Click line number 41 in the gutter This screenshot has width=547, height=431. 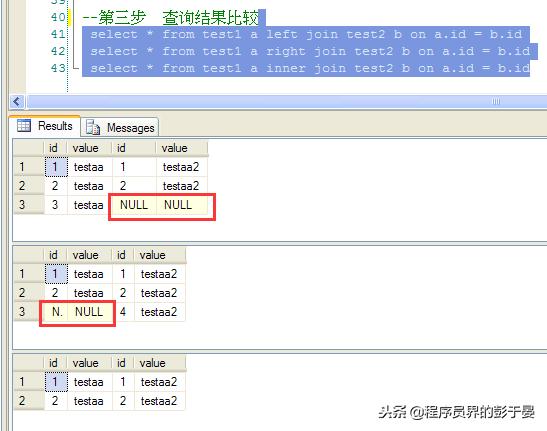point(58,34)
